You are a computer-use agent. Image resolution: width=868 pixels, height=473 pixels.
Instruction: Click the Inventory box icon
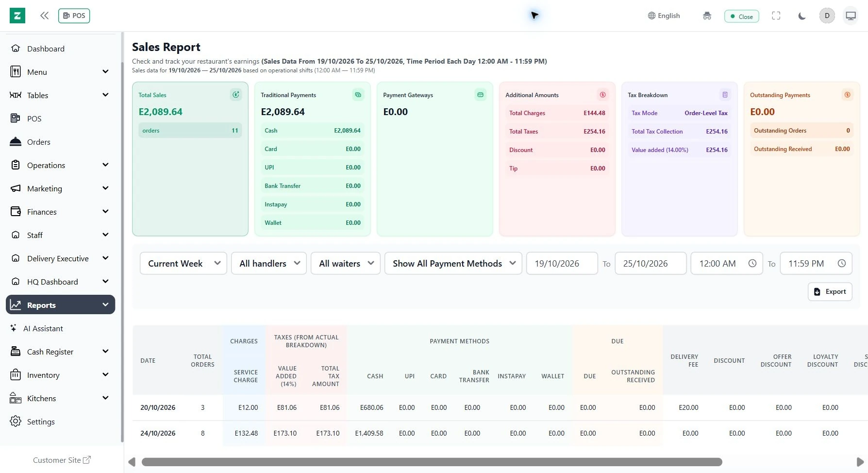point(16,375)
